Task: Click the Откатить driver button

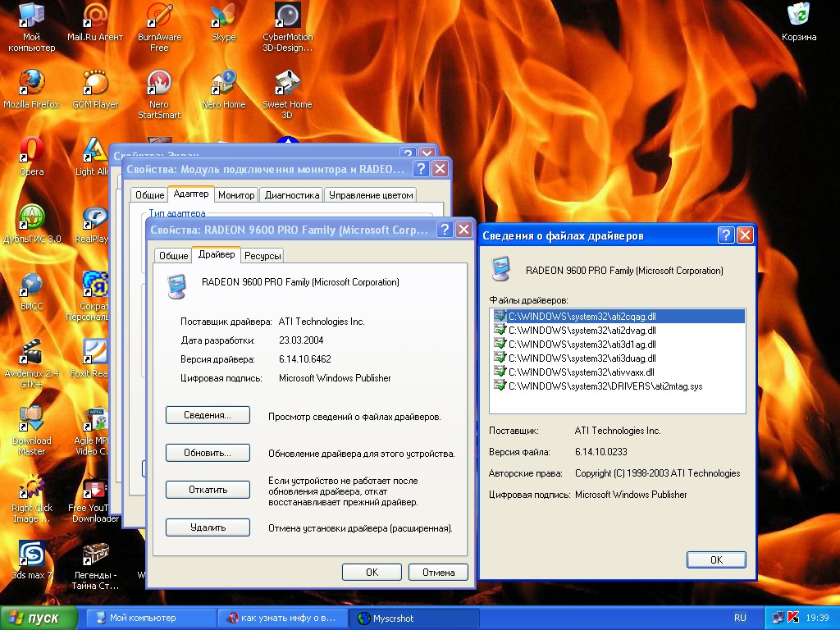Action: [208, 490]
